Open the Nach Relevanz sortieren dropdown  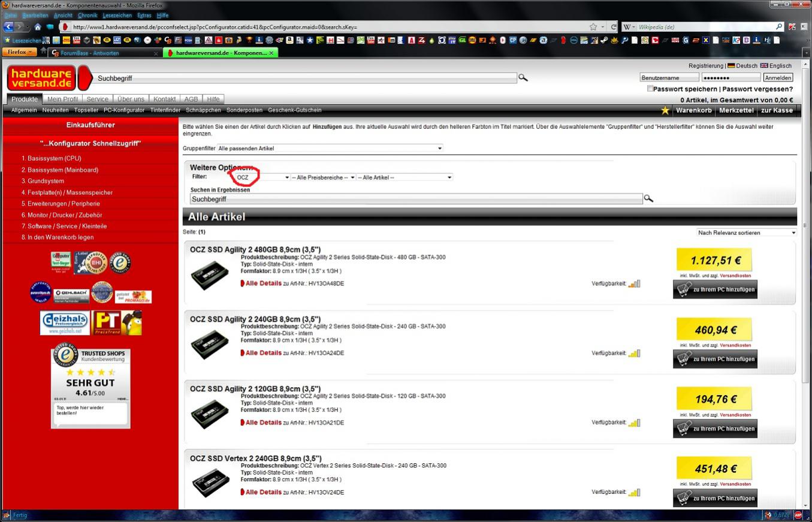click(x=747, y=233)
